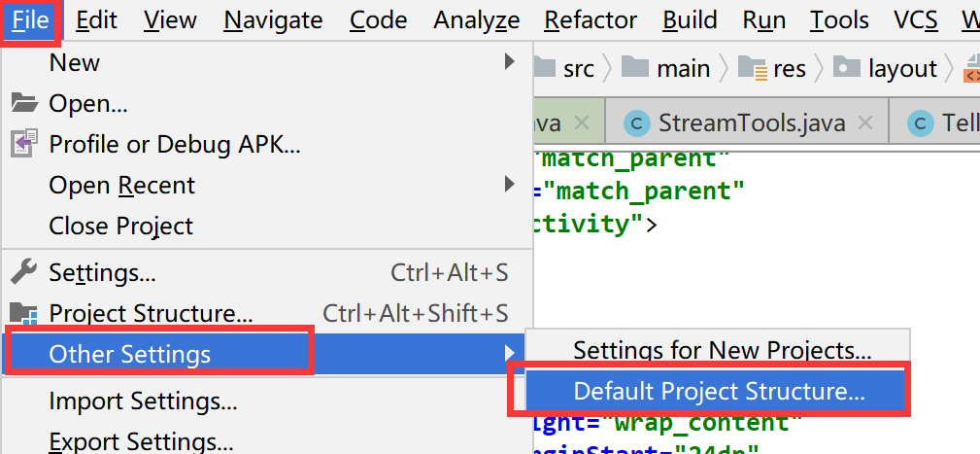980x454 pixels.
Task: Close the StreamTools.java tab
Action: (865, 123)
